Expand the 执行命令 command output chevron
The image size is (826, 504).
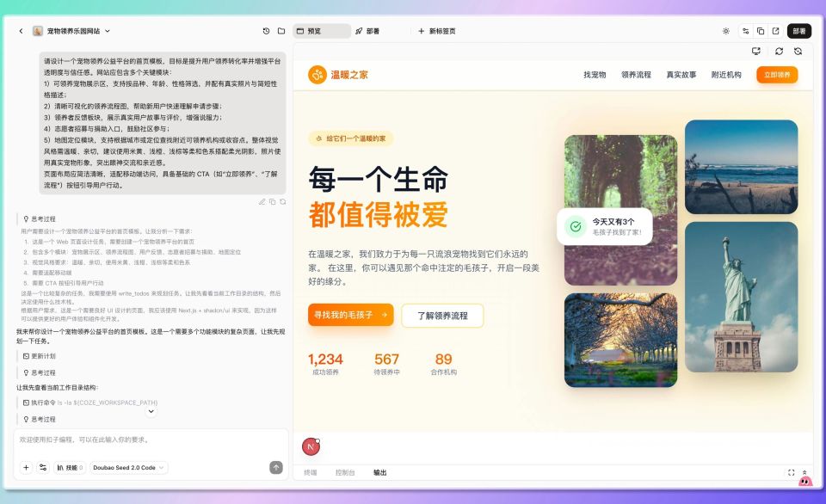click(x=150, y=409)
